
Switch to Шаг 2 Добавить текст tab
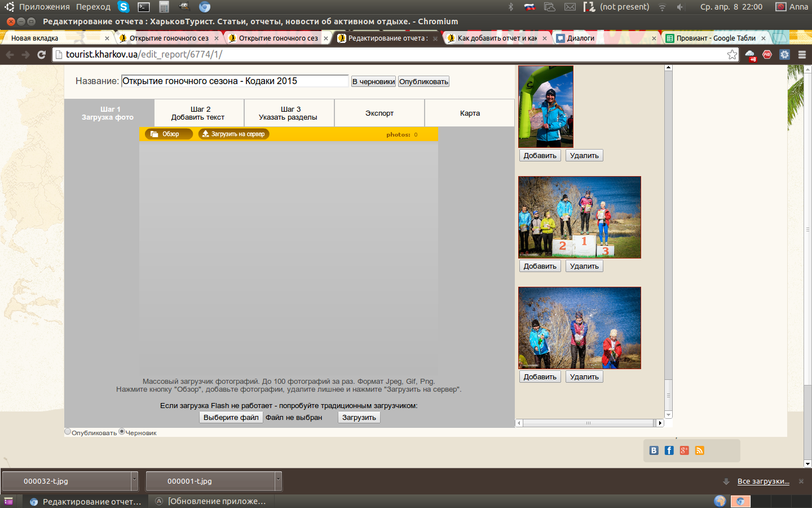point(198,113)
